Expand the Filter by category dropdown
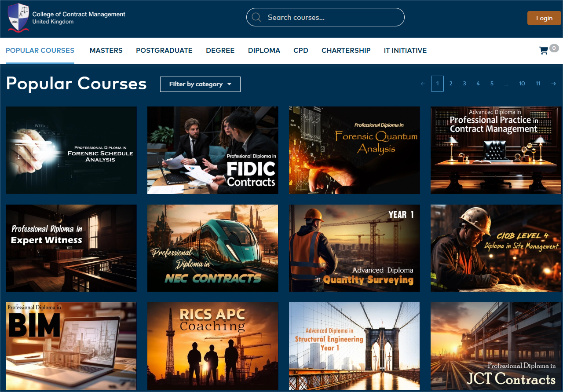 (200, 84)
